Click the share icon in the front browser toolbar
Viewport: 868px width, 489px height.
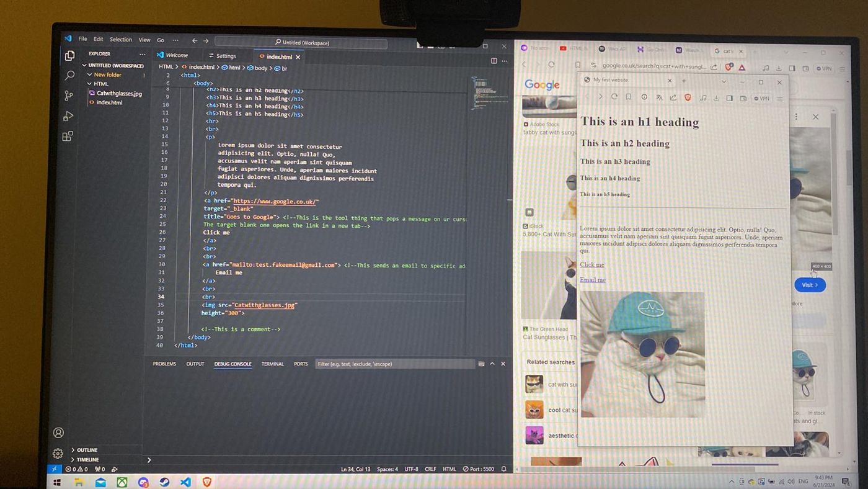pos(673,97)
